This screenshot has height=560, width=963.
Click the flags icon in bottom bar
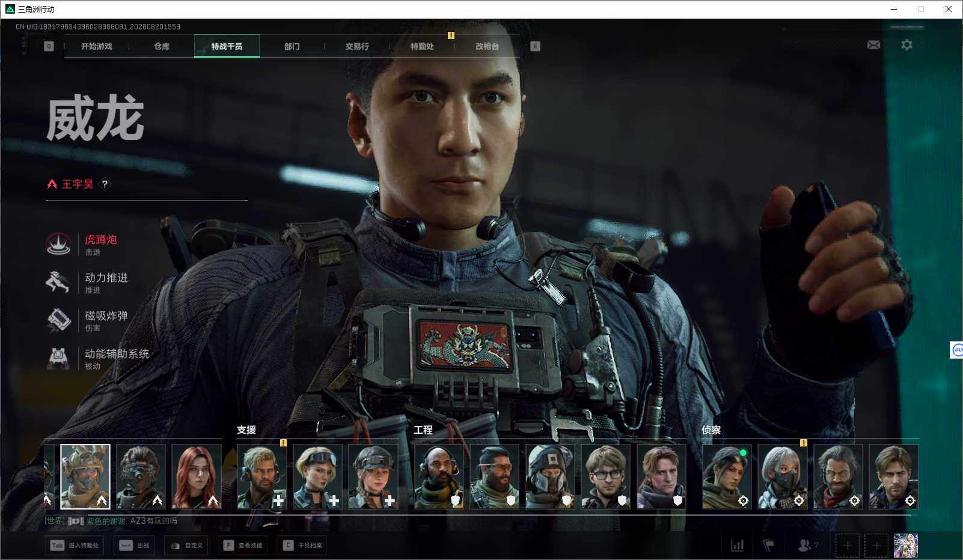click(768, 546)
